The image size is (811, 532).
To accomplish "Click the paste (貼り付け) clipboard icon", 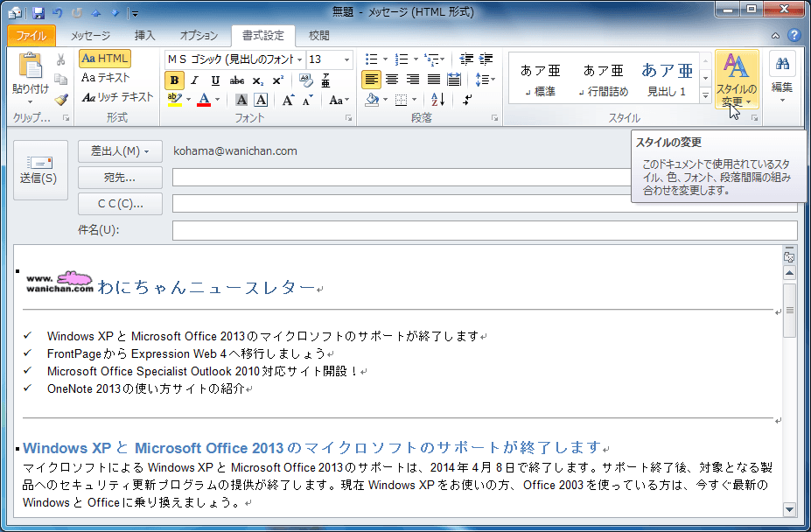I will pos(31,67).
